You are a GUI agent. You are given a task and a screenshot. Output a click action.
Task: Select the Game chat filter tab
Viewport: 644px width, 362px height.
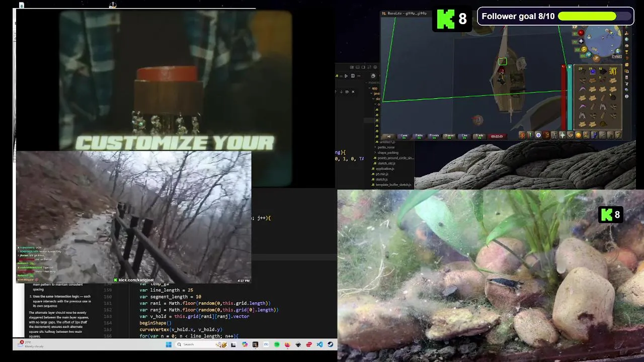[x=404, y=136]
